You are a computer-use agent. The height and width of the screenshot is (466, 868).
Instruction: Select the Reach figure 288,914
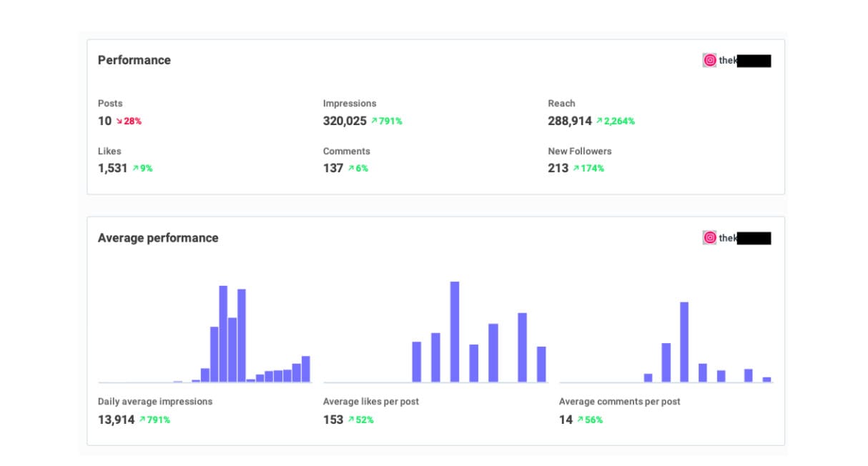569,120
